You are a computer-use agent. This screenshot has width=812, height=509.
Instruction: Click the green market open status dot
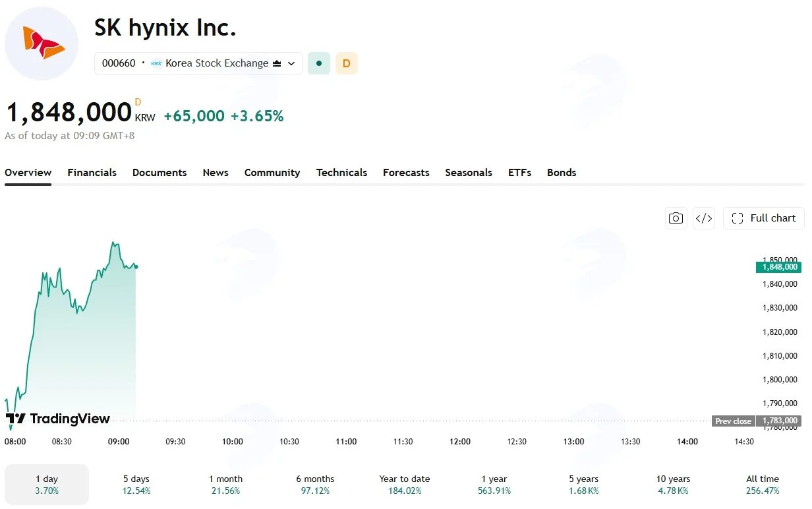tap(319, 63)
